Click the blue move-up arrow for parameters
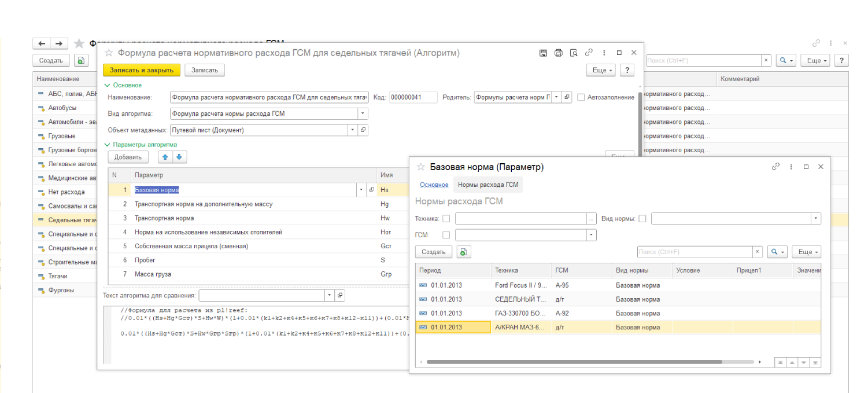868x393 pixels. (166, 157)
